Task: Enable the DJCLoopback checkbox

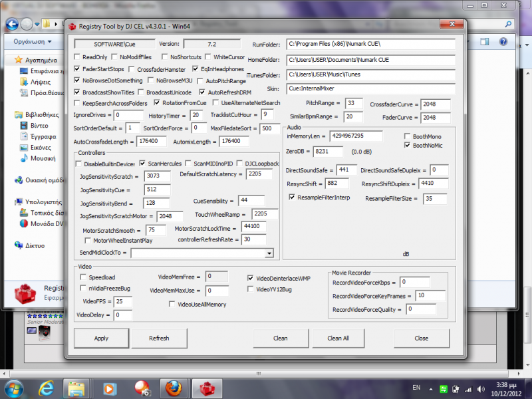Action: 239,164
